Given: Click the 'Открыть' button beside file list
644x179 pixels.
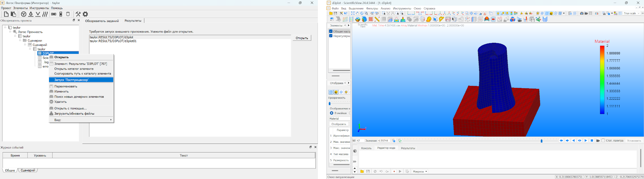Looking at the screenshot, I should pyautogui.click(x=302, y=38).
